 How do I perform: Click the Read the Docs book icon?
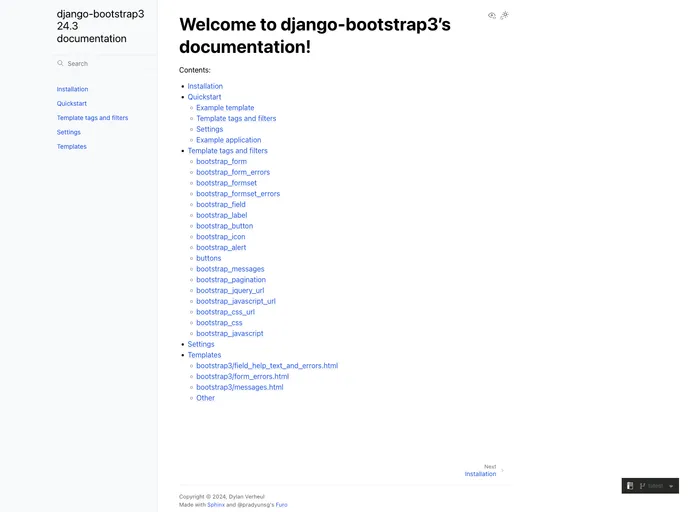(x=630, y=486)
